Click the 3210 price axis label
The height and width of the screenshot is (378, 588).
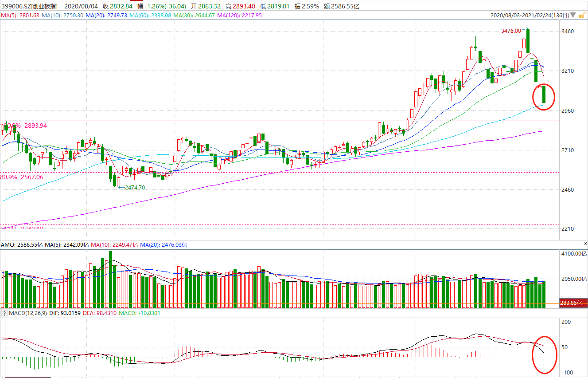(568, 71)
